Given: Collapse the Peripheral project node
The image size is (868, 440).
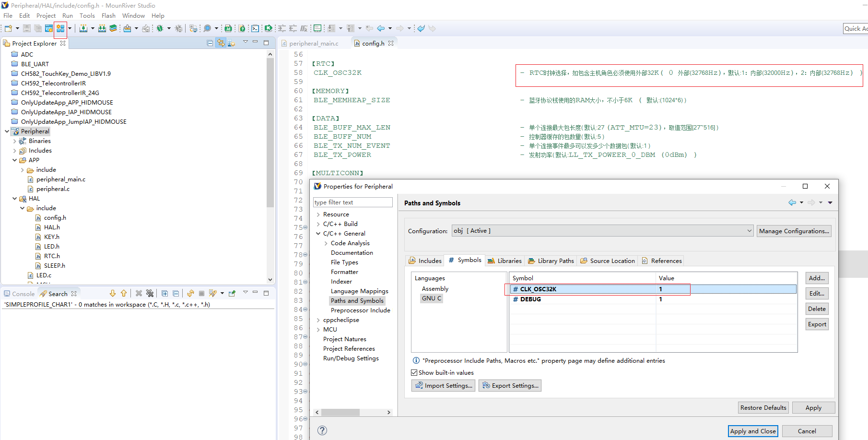Looking at the screenshot, I should [7, 131].
